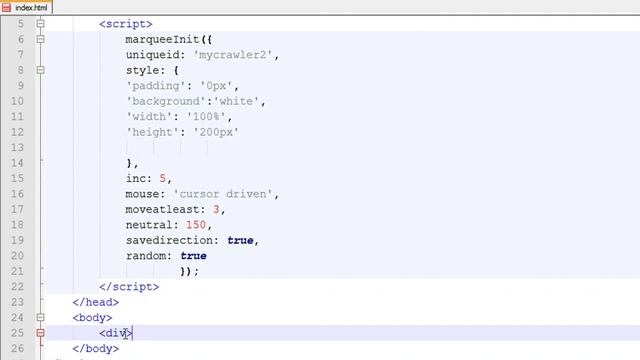The width and height of the screenshot is (640, 360).
Task: Click the red save-state icon on index.html tab
Action: coord(6,7)
